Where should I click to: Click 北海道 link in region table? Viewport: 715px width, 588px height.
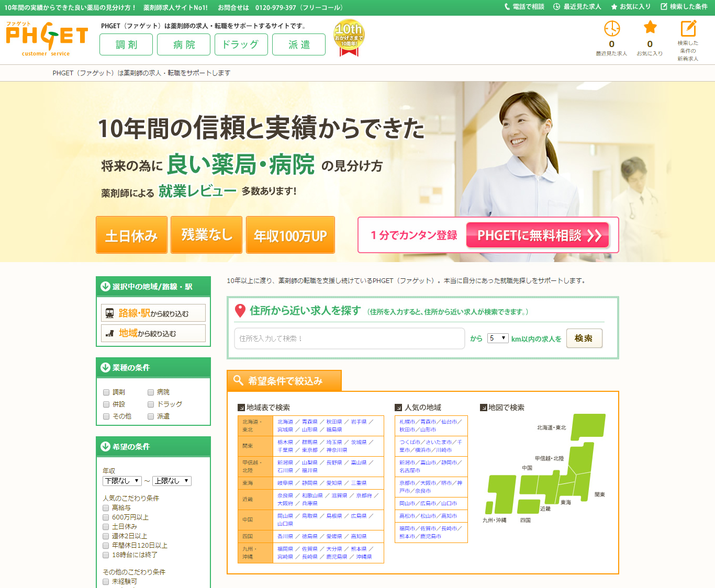point(285,422)
